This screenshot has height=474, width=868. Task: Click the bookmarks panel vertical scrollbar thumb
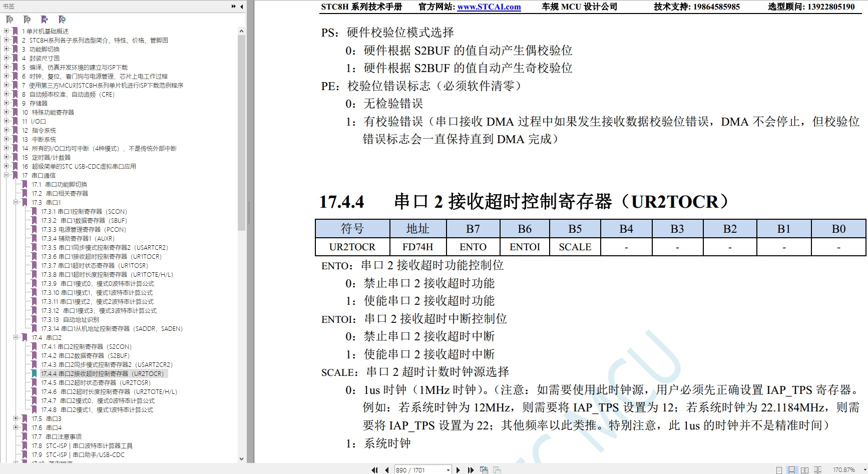241,133
